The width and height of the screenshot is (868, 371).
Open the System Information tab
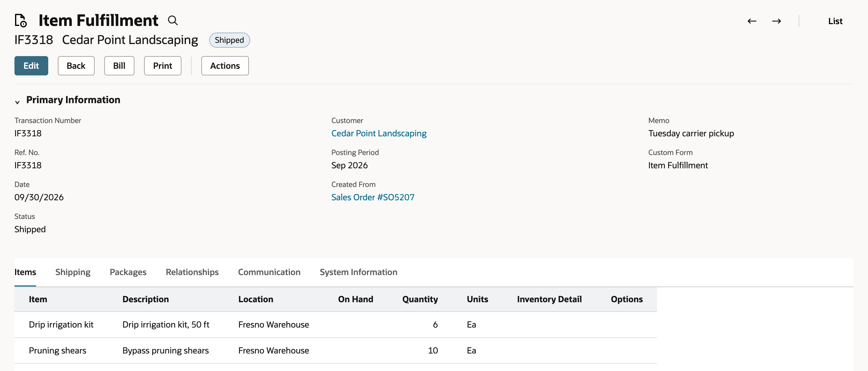pos(359,272)
